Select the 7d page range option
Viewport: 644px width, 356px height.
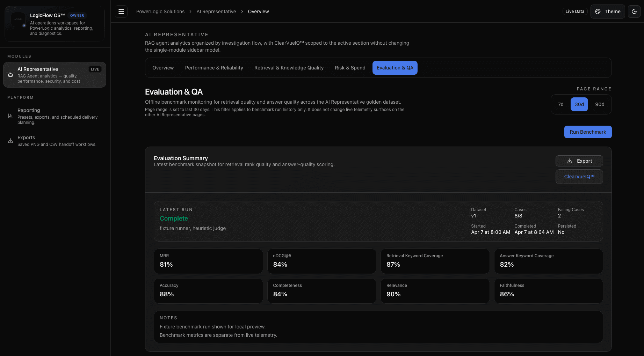pos(560,104)
